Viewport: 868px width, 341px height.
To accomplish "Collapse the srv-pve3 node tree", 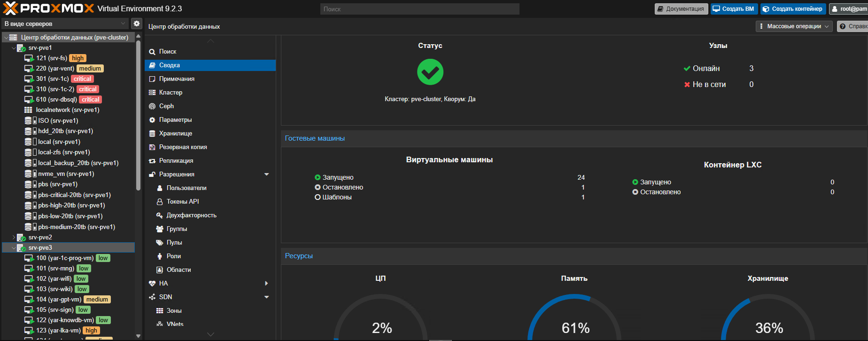I will (x=14, y=248).
